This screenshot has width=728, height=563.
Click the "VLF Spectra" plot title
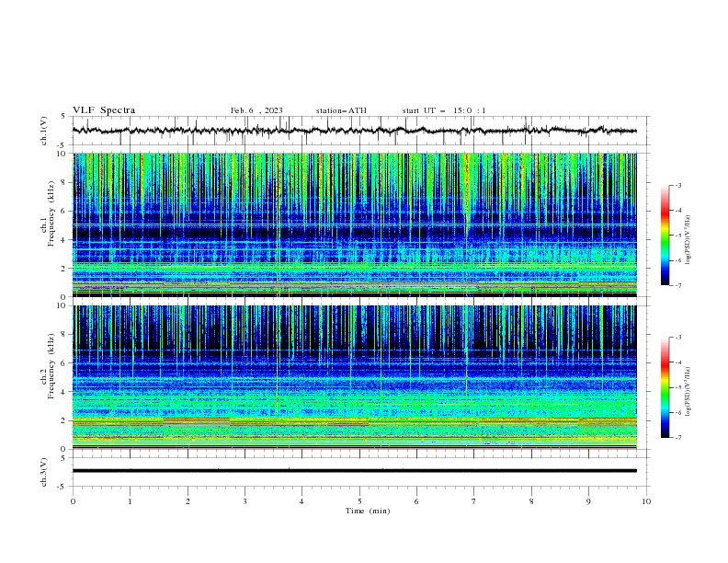point(104,110)
